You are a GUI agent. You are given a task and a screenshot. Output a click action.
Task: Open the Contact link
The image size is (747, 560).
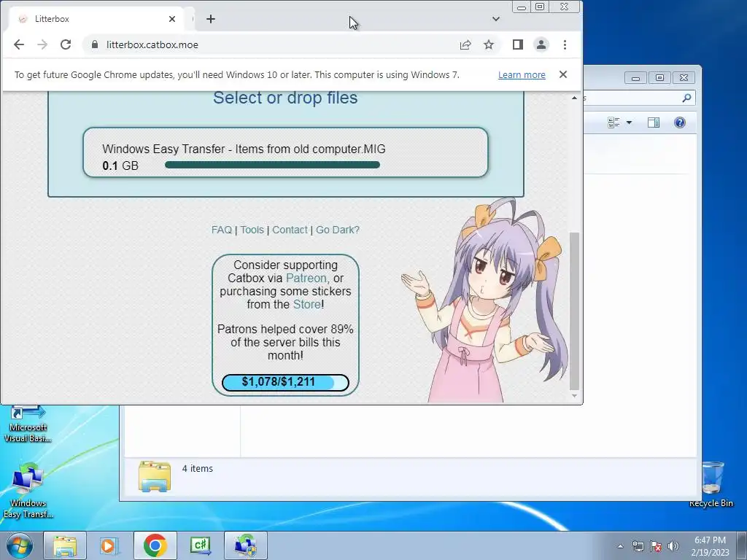pyautogui.click(x=290, y=230)
